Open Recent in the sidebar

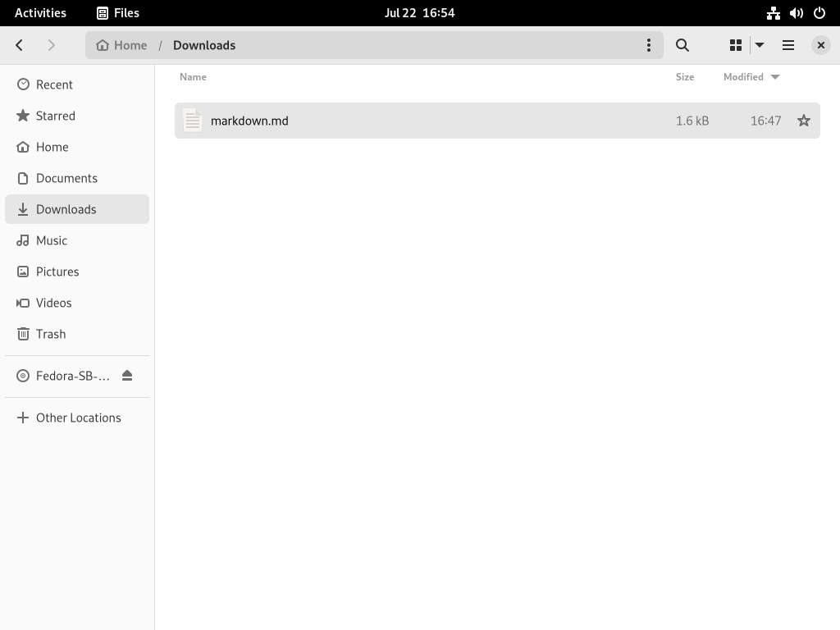pyautogui.click(x=77, y=84)
